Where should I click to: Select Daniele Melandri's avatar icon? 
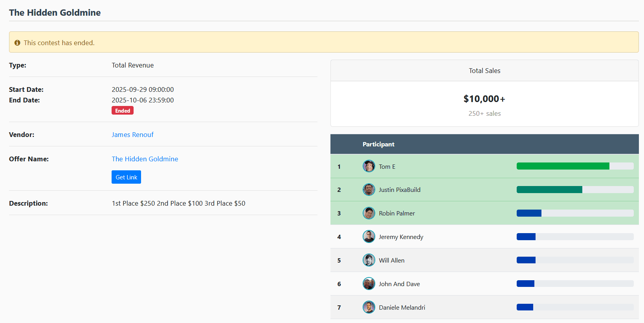(x=369, y=307)
